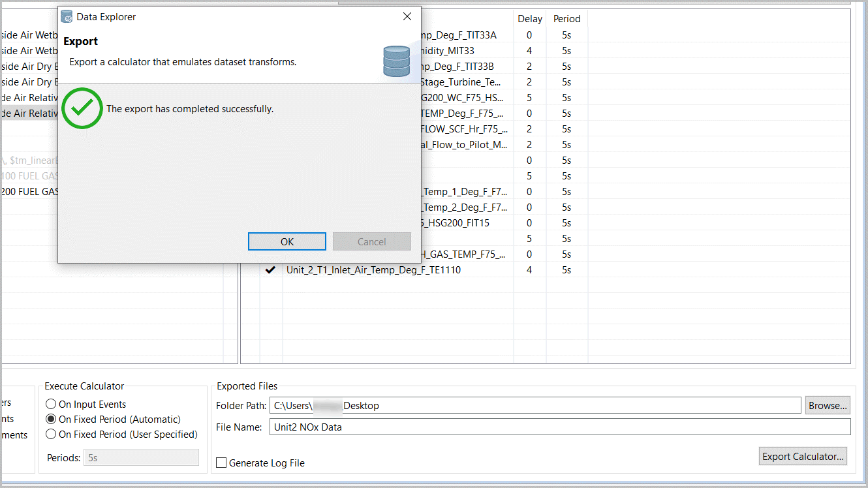Close the Data Explorer dialog

tap(407, 17)
